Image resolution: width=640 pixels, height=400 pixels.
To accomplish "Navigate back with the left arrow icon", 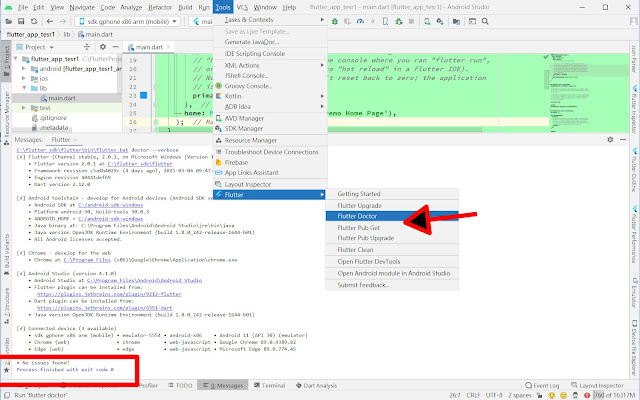I will click(x=50, y=21).
